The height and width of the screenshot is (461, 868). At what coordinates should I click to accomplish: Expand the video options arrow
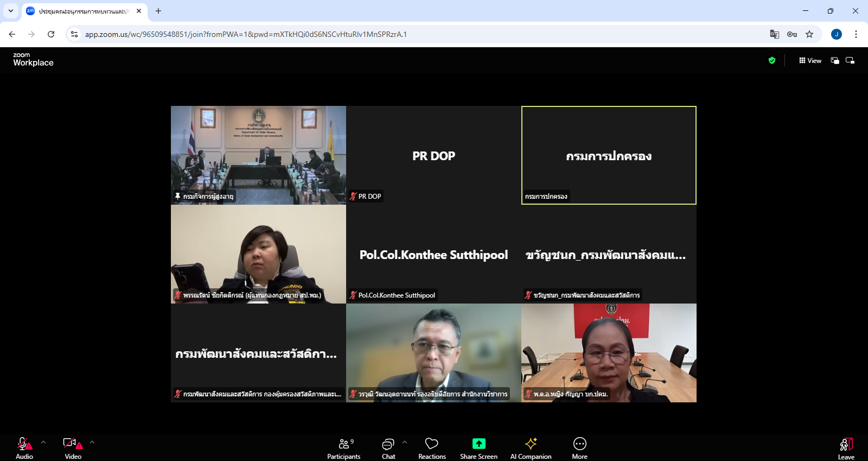click(92, 442)
